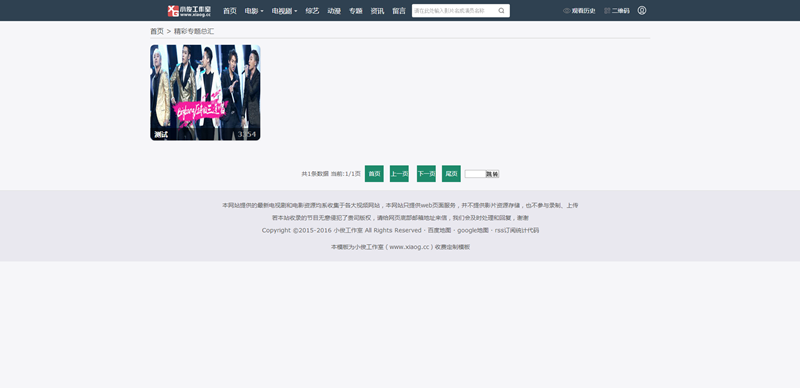
Task: Open the 百度地图 footer link
Action: click(439, 230)
